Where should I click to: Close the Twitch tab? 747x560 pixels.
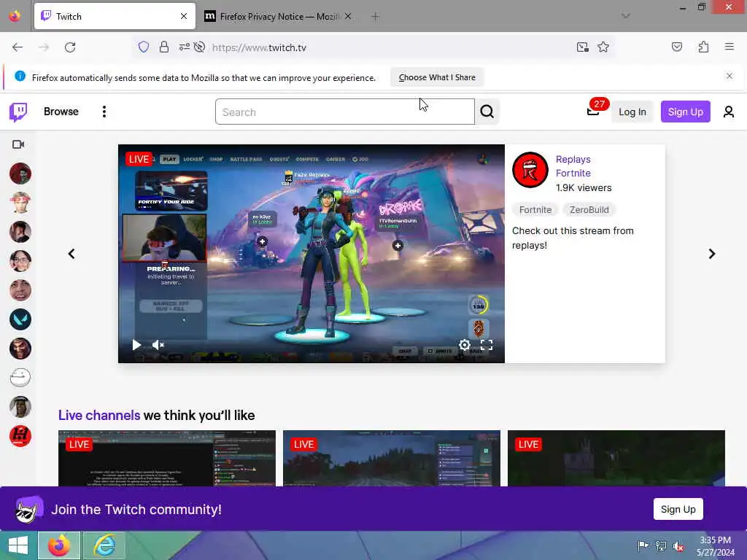184,17
